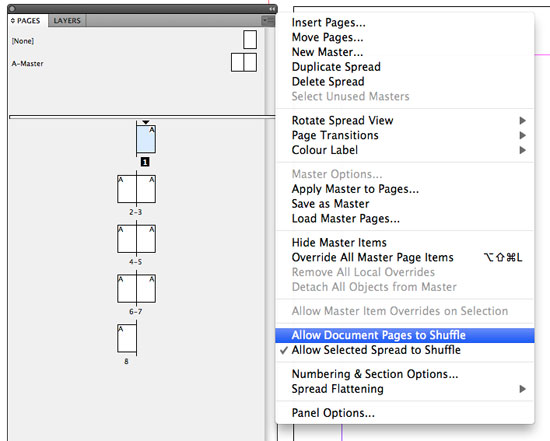Click the 2-3 spread number label
This screenshot has width=550, height=441.
[135, 212]
